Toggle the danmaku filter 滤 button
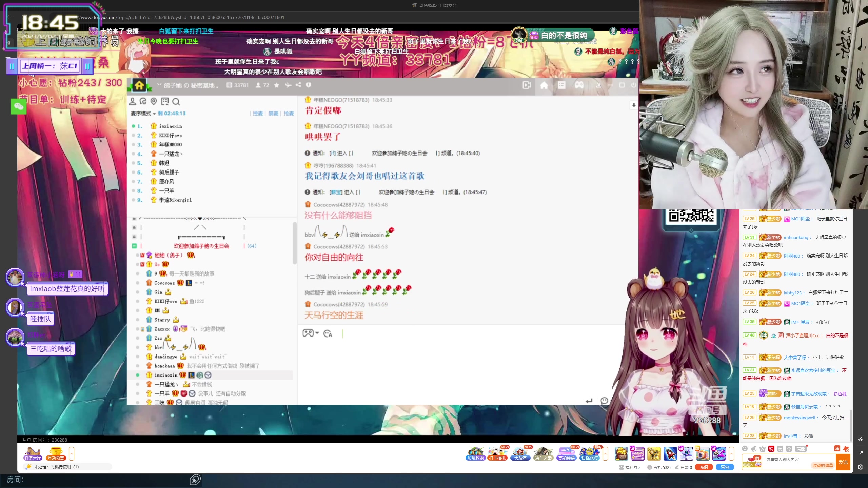The height and width of the screenshot is (488, 868). point(837,449)
